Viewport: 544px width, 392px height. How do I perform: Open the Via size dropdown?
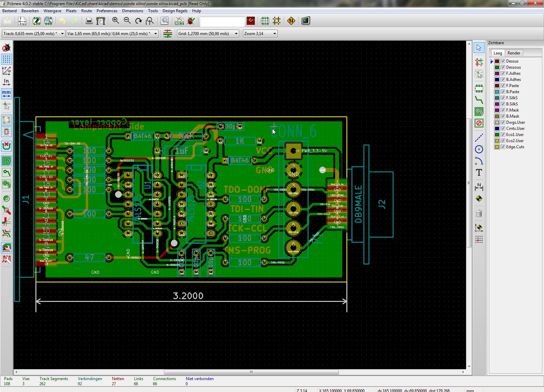(112, 34)
